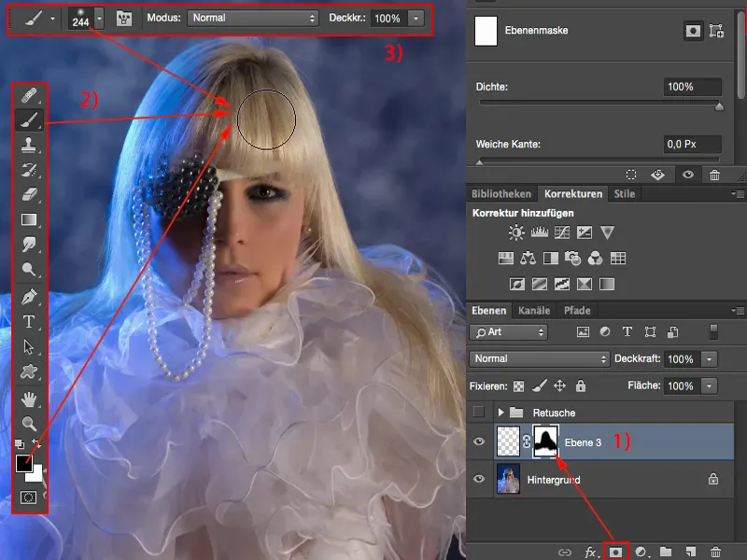Expand the Retusche layer group
The width and height of the screenshot is (747, 560).
[x=500, y=413]
